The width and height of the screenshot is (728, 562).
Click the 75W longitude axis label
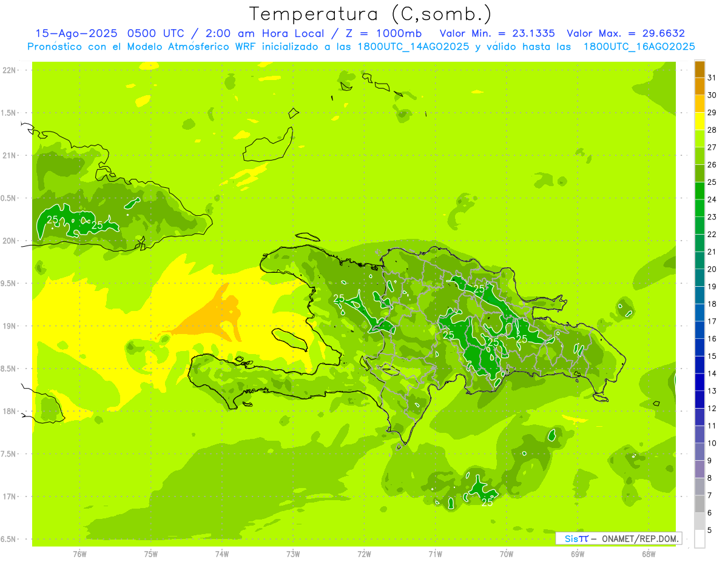pos(151,554)
